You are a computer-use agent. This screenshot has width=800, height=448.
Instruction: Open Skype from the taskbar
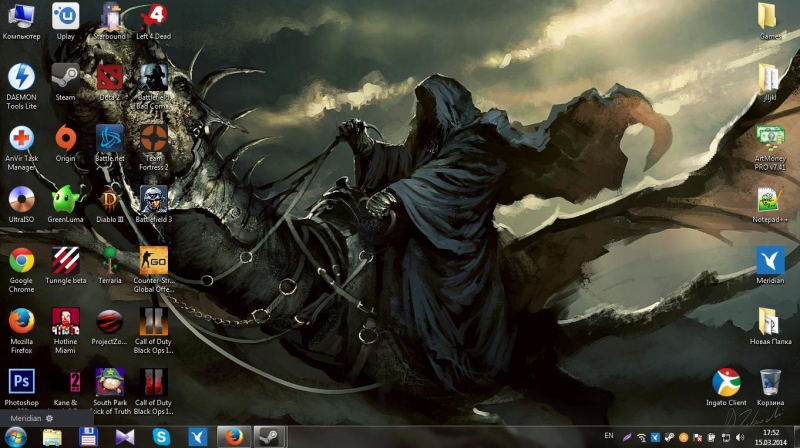[161, 437]
